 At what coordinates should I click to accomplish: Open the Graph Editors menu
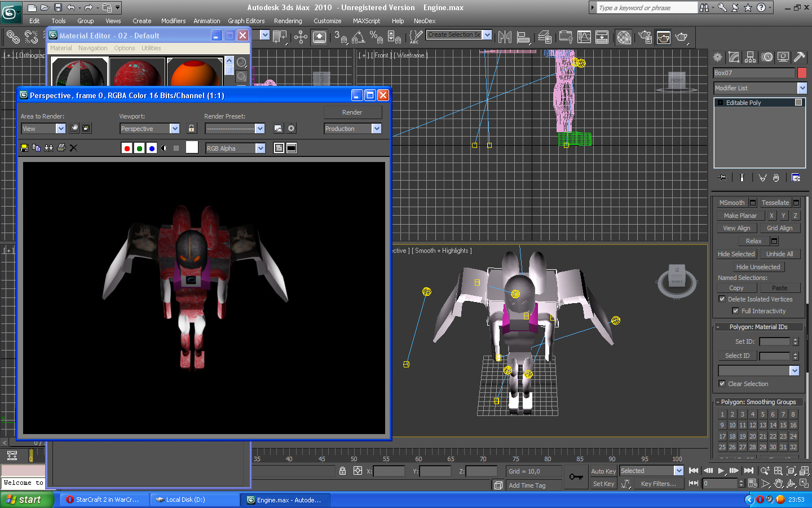[246, 21]
